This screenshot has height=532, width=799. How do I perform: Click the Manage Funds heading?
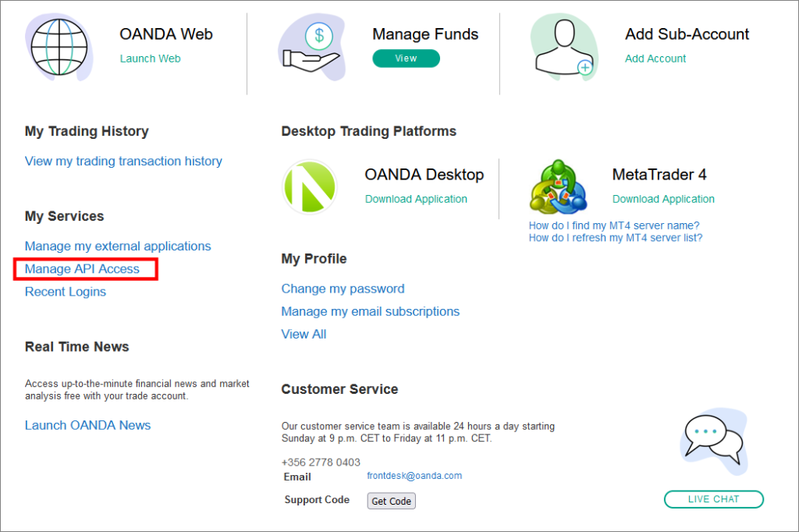pyautogui.click(x=425, y=34)
